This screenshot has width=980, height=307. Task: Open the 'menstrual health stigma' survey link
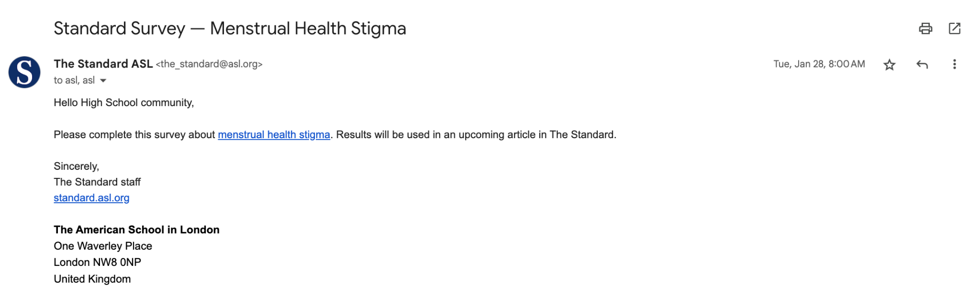(274, 135)
